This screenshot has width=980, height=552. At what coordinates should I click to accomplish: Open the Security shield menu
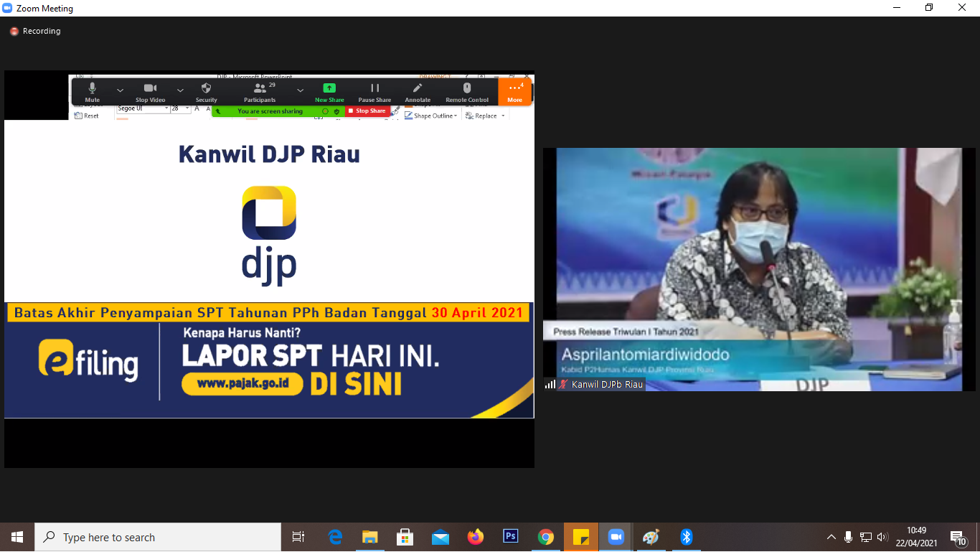click(206, 91)
